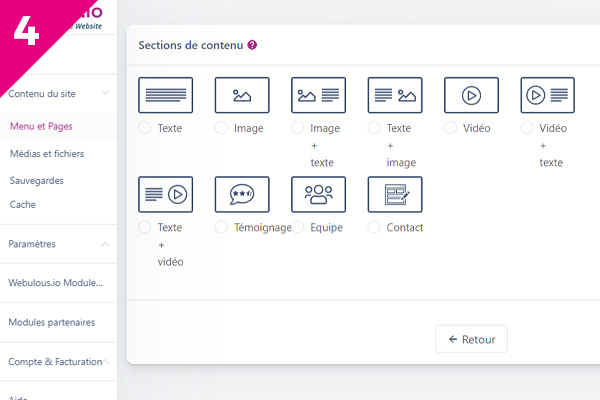
Task: Open help icon beside Sections de contenu
Action: coord(252,46)
